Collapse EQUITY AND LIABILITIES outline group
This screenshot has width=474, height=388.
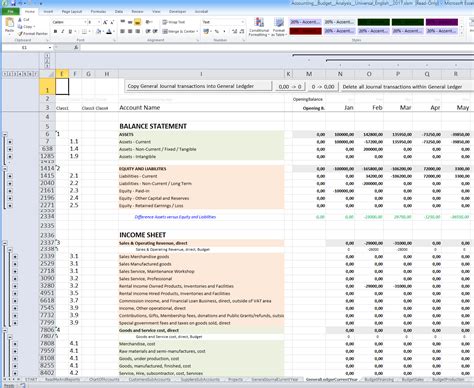click(5, 169)
